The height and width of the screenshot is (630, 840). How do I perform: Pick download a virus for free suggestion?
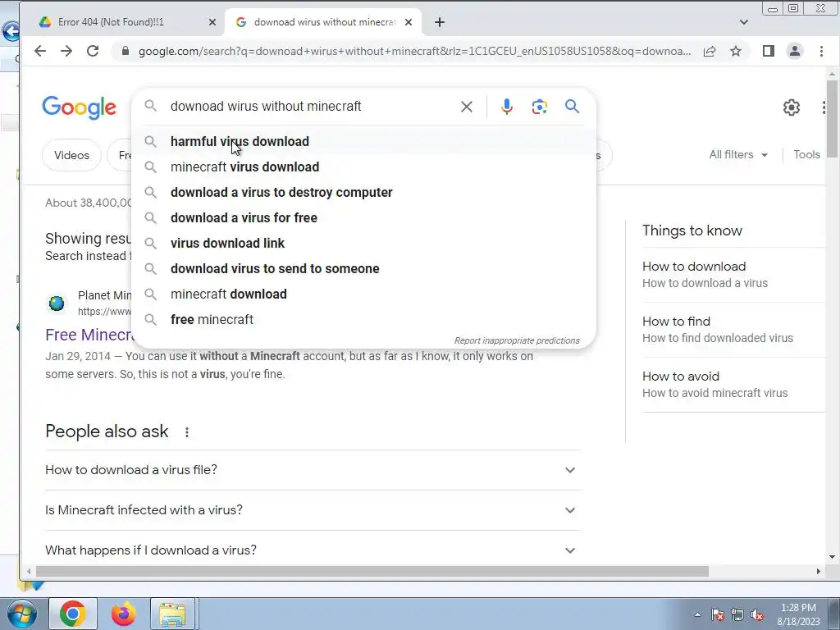tap(363, 217)
